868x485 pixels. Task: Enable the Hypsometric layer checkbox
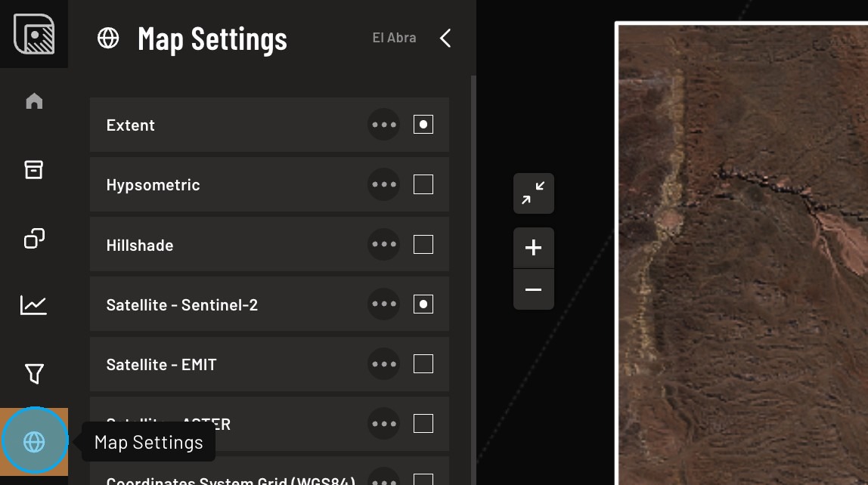423,184
